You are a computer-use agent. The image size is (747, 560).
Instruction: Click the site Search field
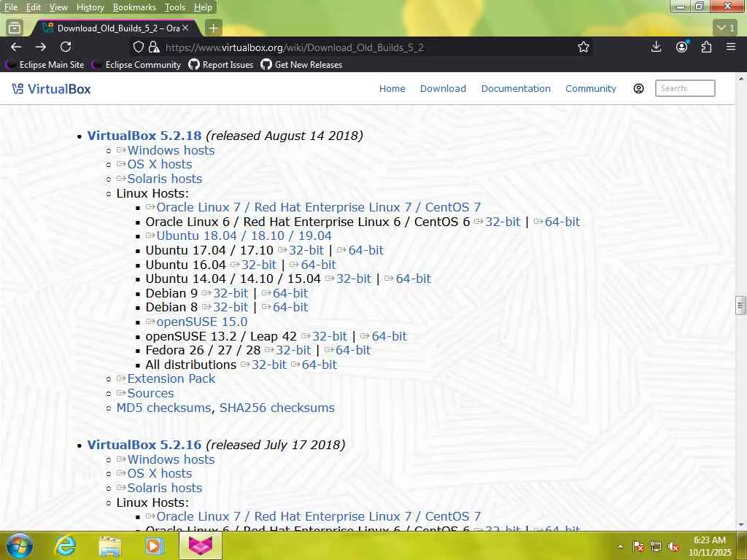pos(684,88)
